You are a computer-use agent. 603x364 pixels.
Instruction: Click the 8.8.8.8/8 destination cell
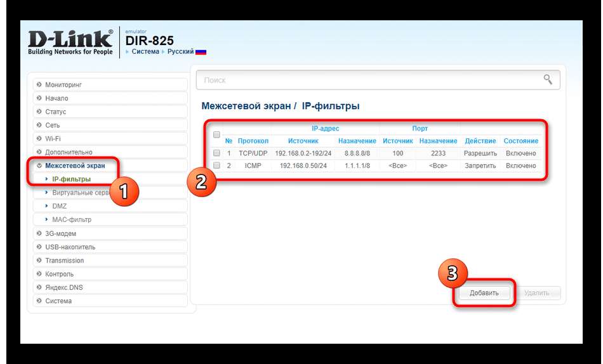357,153
